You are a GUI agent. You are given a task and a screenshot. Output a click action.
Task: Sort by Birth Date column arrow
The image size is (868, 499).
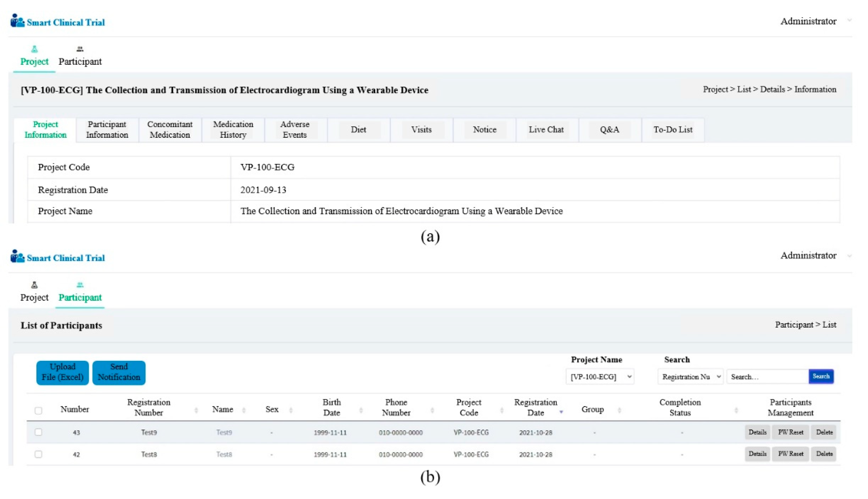pos(361,410)
